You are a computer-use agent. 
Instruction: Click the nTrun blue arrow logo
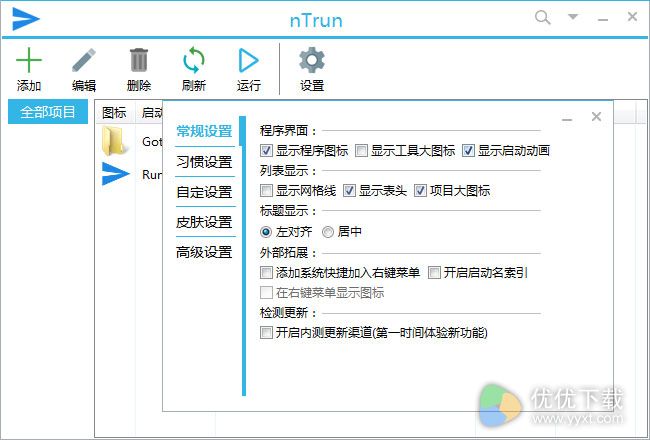click(x=26, y=19)
